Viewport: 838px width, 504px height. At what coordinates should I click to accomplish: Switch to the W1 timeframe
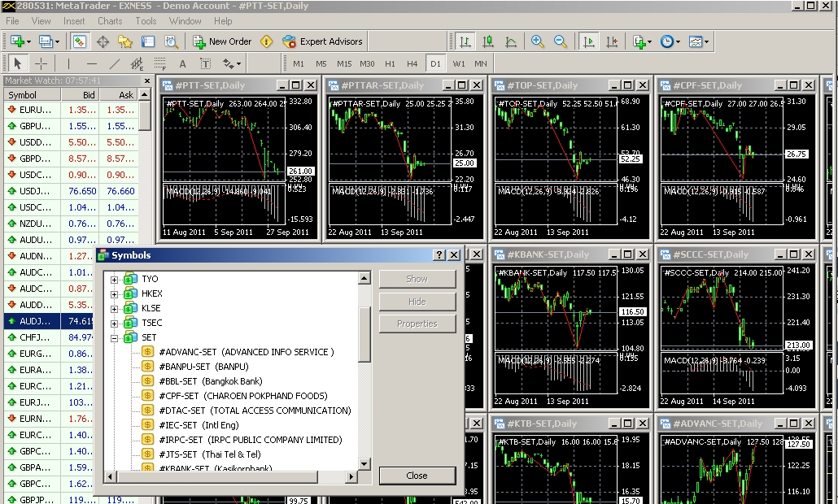pyautogui.click(x=459, y=63)
